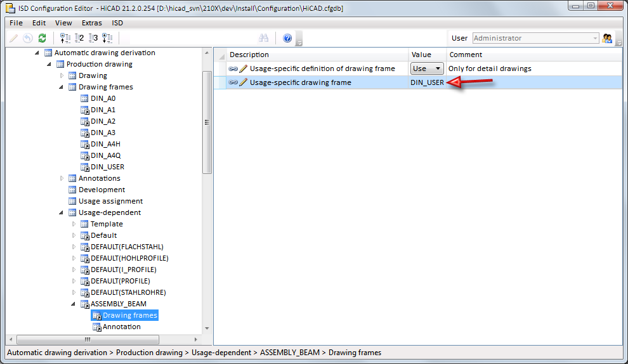Expand the Drawing node

[62, 75]
